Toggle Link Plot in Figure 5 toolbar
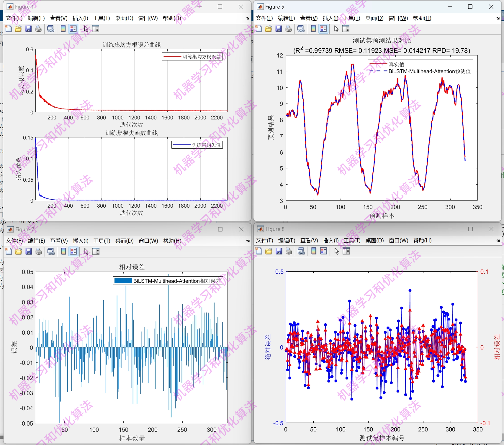 click(301, 29)
